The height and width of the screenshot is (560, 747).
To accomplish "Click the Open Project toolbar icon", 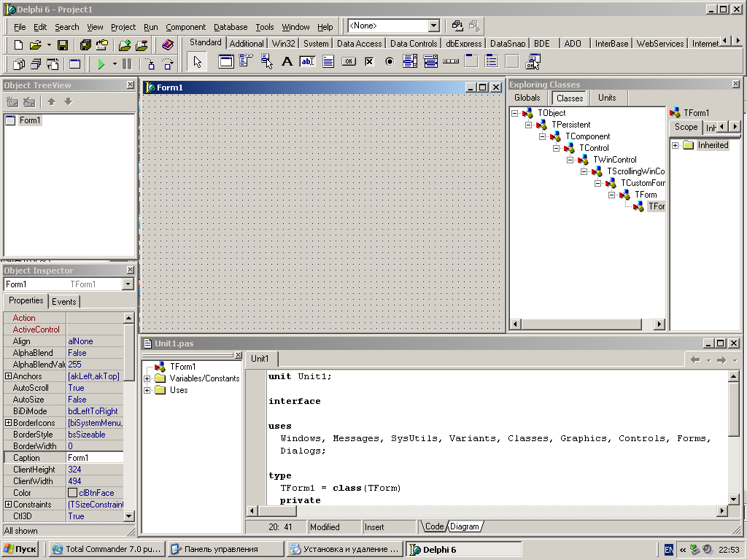I will click(102, 45).
